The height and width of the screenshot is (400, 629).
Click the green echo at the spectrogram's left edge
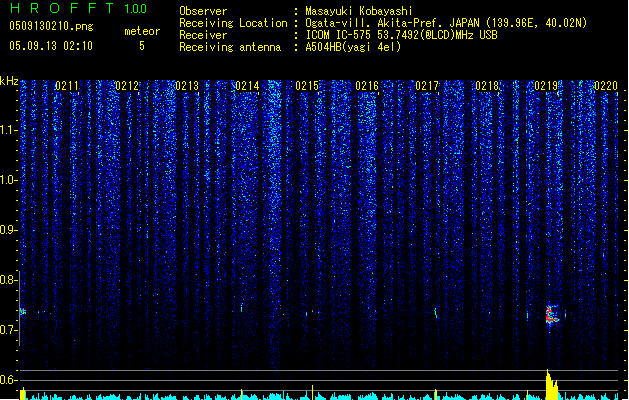pyautogui.click(x=23, y=311)
